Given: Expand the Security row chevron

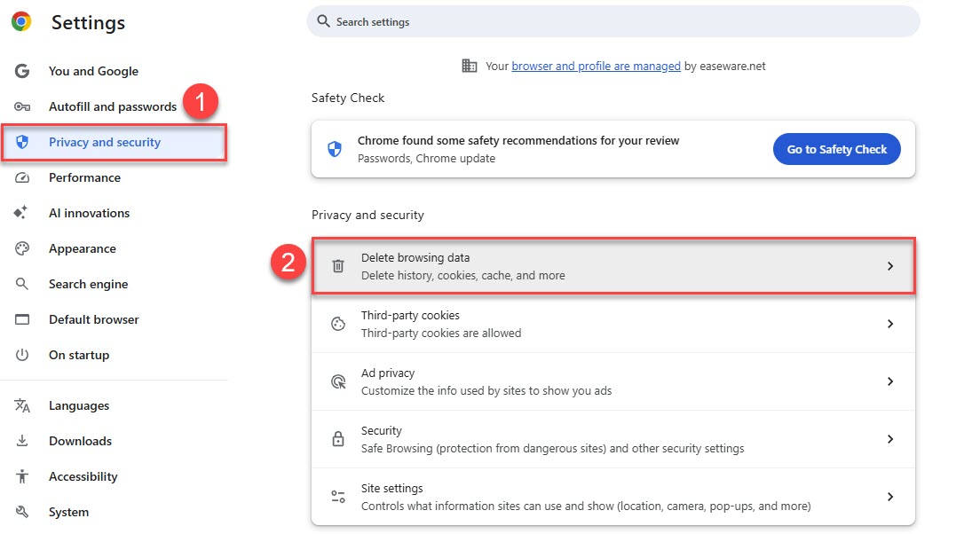Looking at the screenshot, I should 890,439.
